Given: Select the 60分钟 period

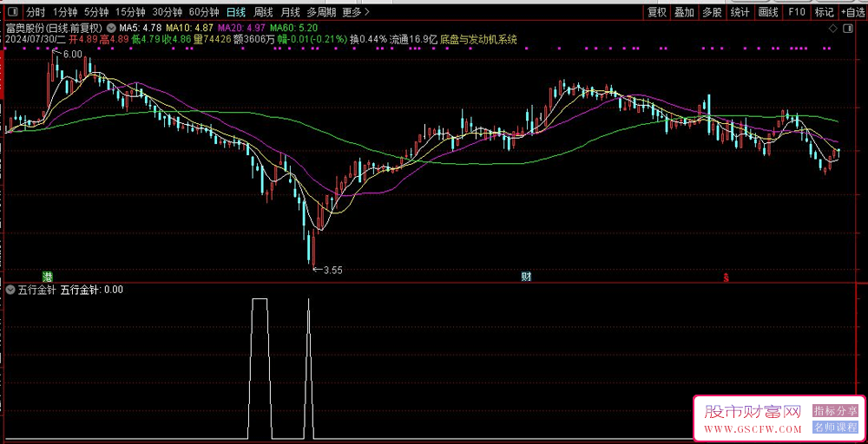Looking at the screenshot, I should tap(203, 11).
